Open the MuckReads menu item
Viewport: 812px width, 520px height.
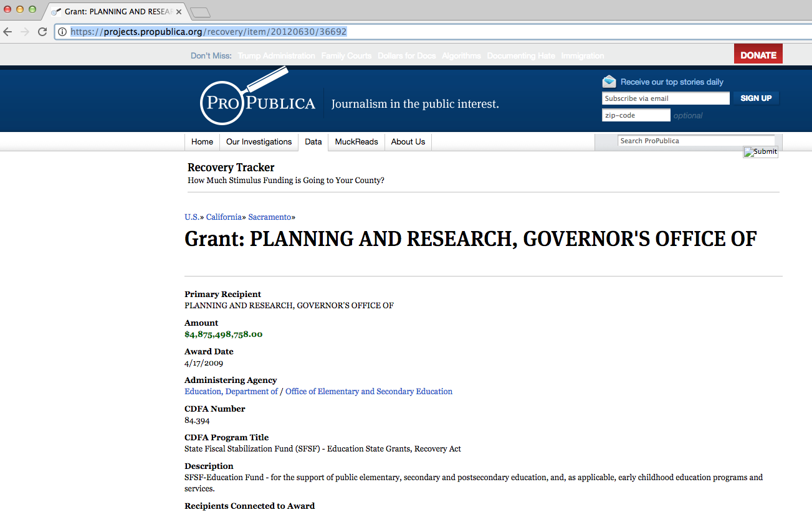pyautogui.click(x=356, y=142)
